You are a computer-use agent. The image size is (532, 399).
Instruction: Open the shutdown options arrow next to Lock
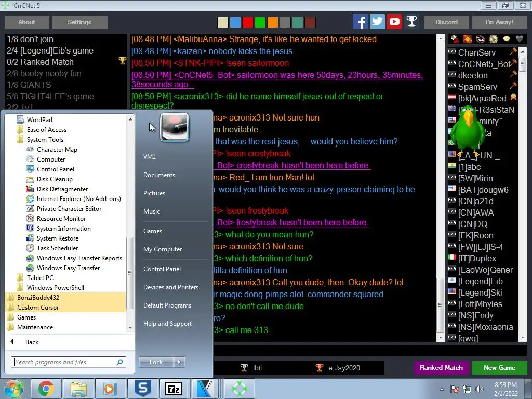(179, 362)
